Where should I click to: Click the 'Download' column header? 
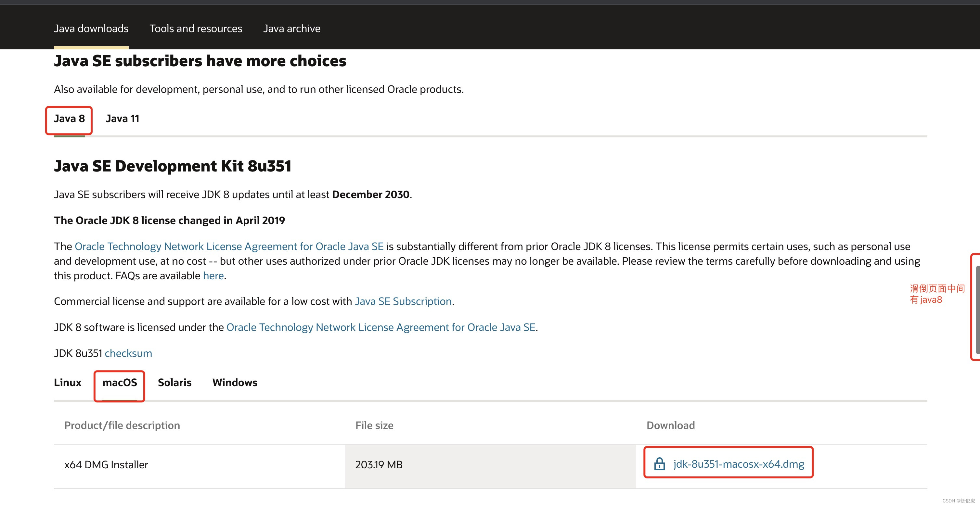point(671,425)
